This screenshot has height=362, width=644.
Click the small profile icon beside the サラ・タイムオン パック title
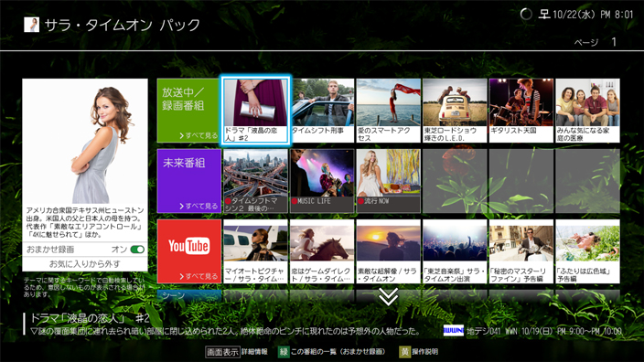(x=32, y=25)
